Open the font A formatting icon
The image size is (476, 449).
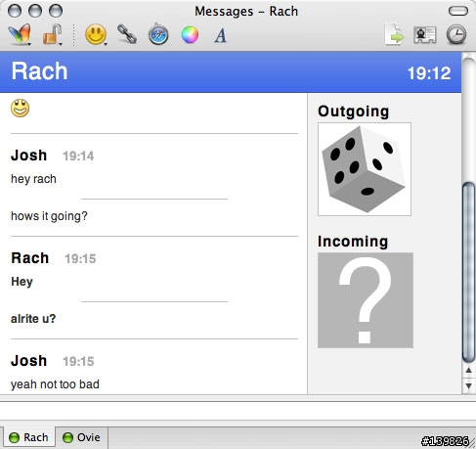(x=221, y=35)
